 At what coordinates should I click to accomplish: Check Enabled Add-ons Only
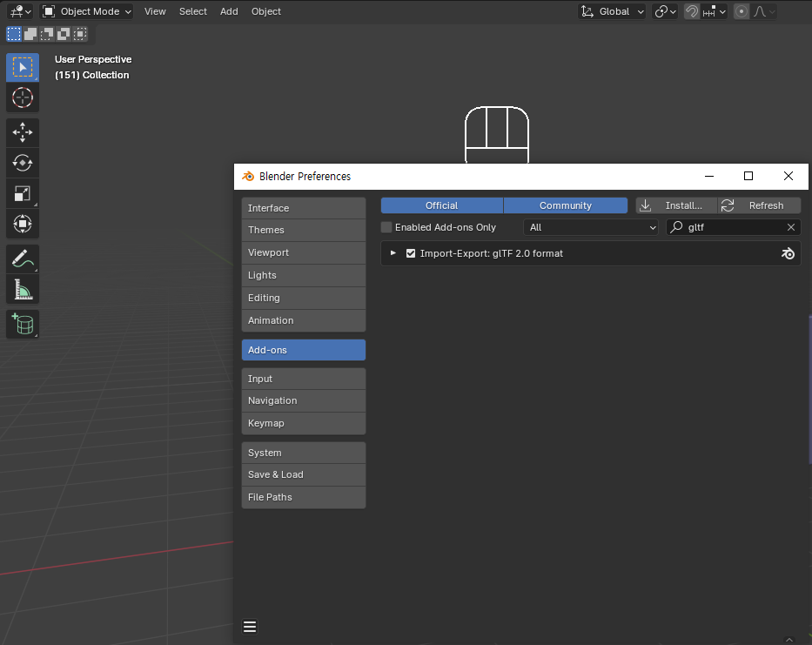point(386,227)
